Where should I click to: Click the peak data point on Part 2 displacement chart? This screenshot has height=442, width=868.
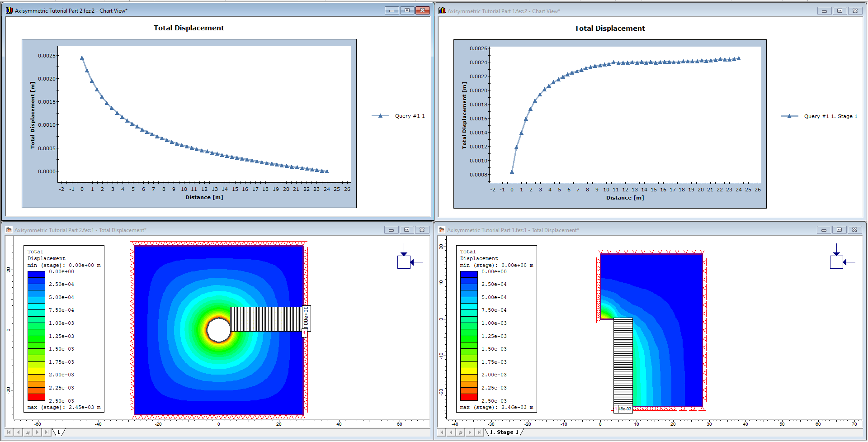pyautogui.click(x=82, y=57)
